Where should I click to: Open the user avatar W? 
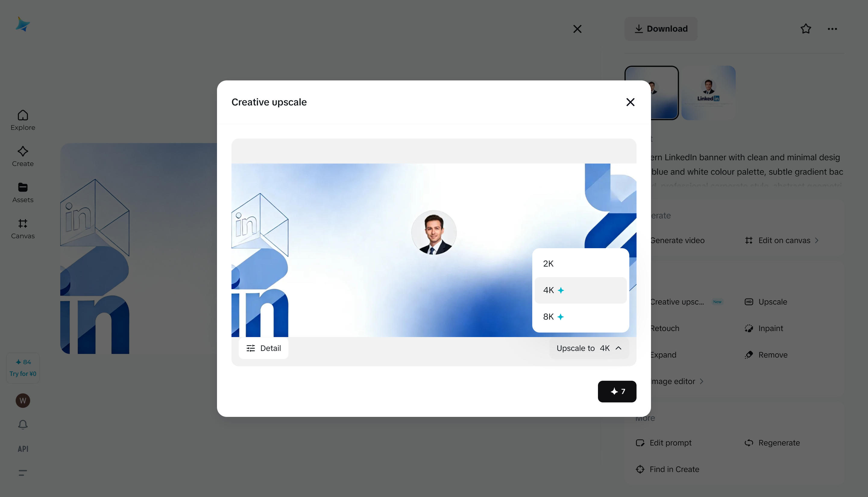click(23, 400)
